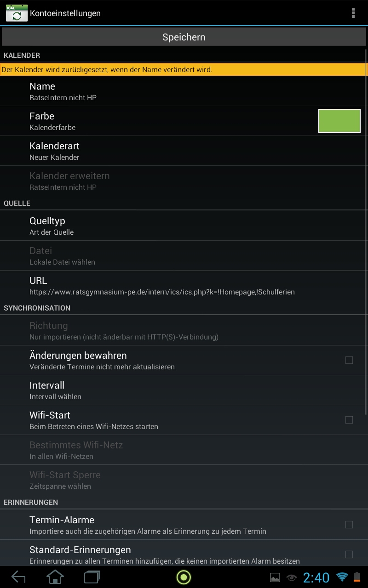Click the green Farbe color swatch
Viewport: 368px width, 588px height.
pos(339,121)
